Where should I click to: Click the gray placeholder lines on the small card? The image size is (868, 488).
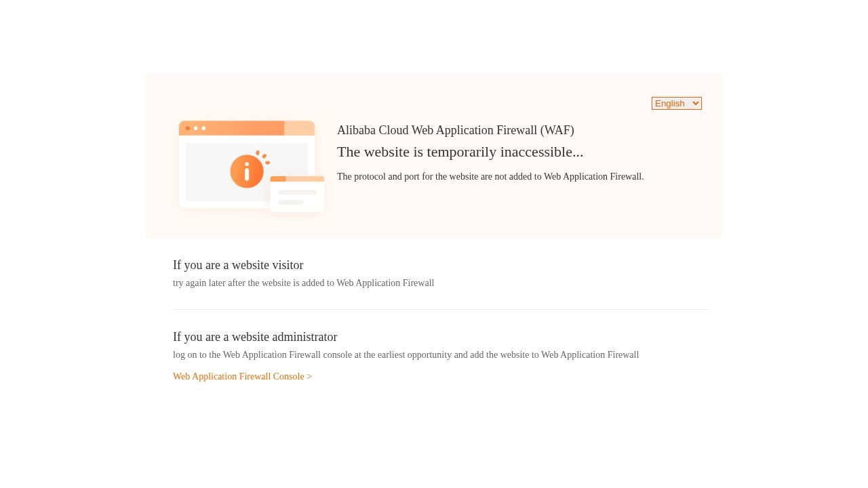pyautogui.click(x=297, y=197)
